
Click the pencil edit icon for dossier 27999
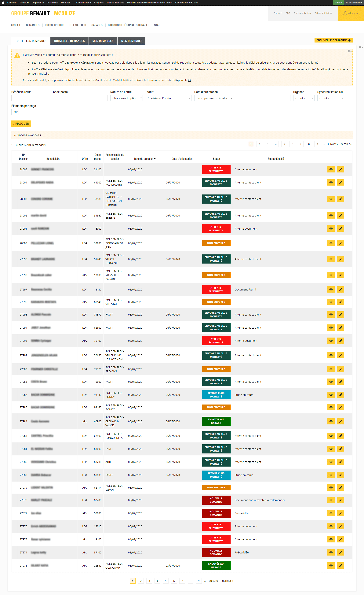pyautogui.click(x=341, y=259)
